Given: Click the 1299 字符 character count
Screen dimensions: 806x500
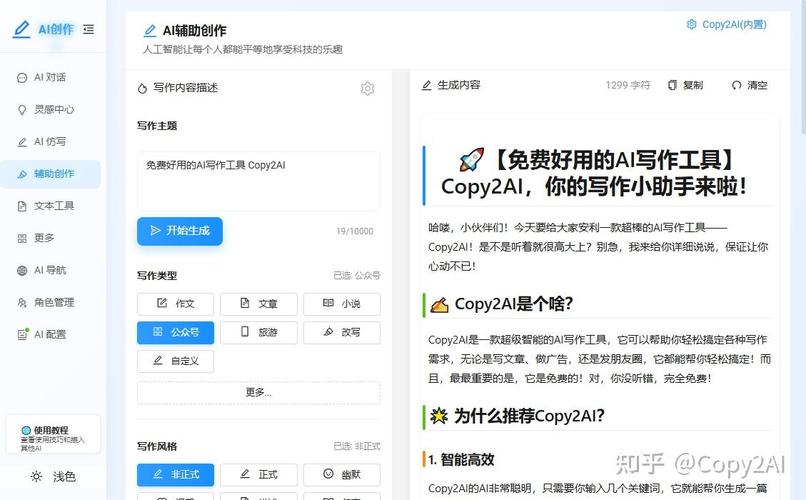Looking at the screenshot, I should pyautogui.click(x=628, y=85).
